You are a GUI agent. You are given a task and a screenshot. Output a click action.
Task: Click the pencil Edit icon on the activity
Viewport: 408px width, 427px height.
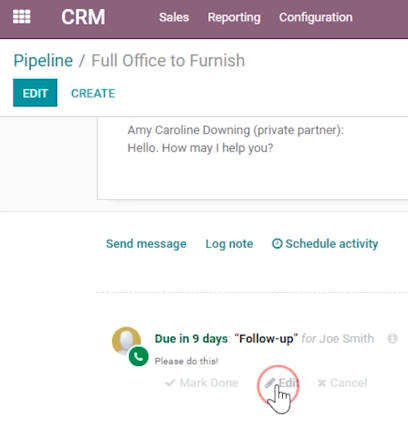pyautogui.click(x=270, y=383)
